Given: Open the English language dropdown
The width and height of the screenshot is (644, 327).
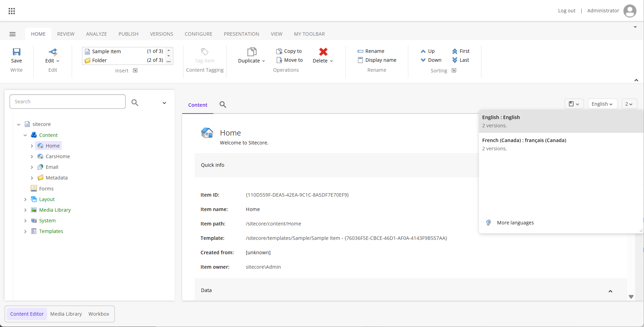Looking at the screenshot, I should click(602, 104).
